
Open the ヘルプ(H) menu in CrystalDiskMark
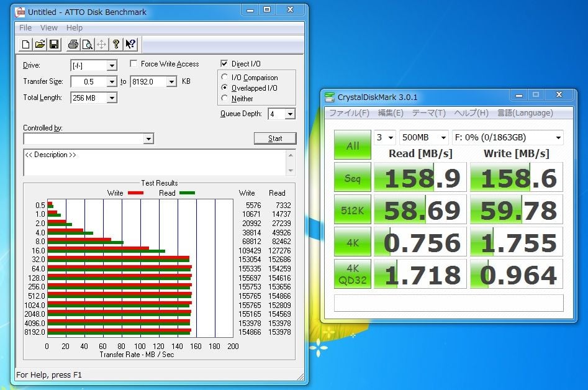(x=471, y=113)
